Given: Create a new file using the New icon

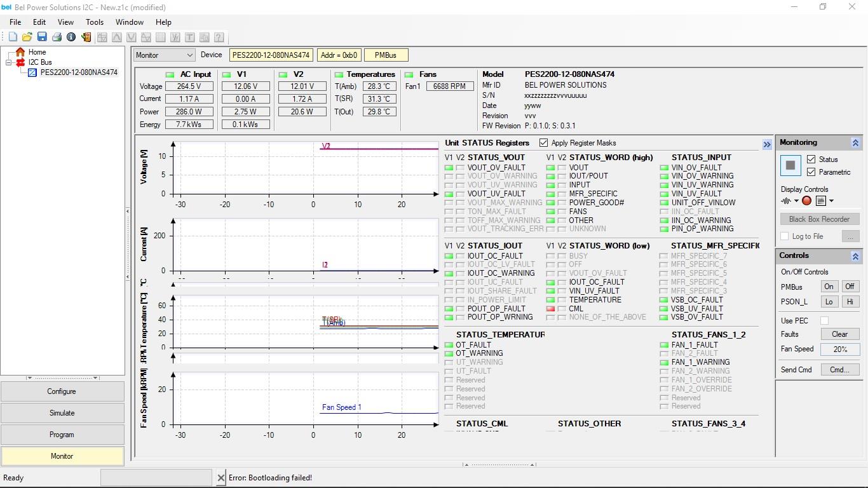Looking at the screenshot, I should [x=12, y=36].
